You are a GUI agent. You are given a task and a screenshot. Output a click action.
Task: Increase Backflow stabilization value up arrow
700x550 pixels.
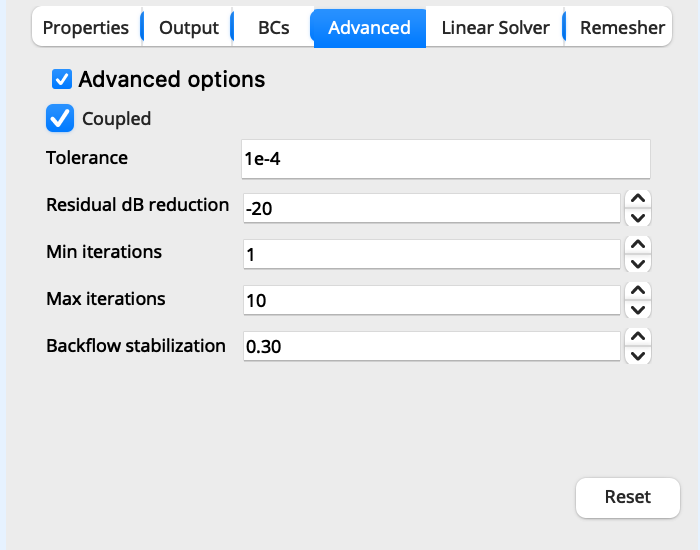point(638,337)
